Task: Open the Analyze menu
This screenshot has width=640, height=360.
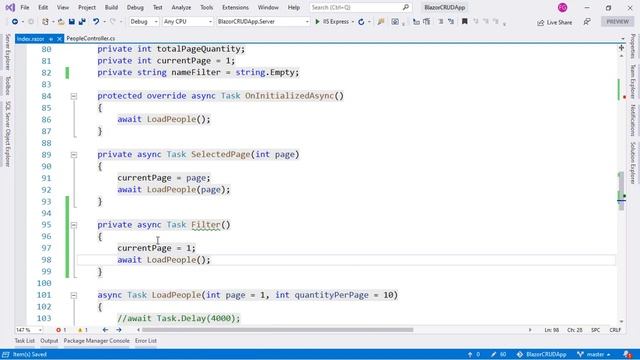Action: [181, 7]
